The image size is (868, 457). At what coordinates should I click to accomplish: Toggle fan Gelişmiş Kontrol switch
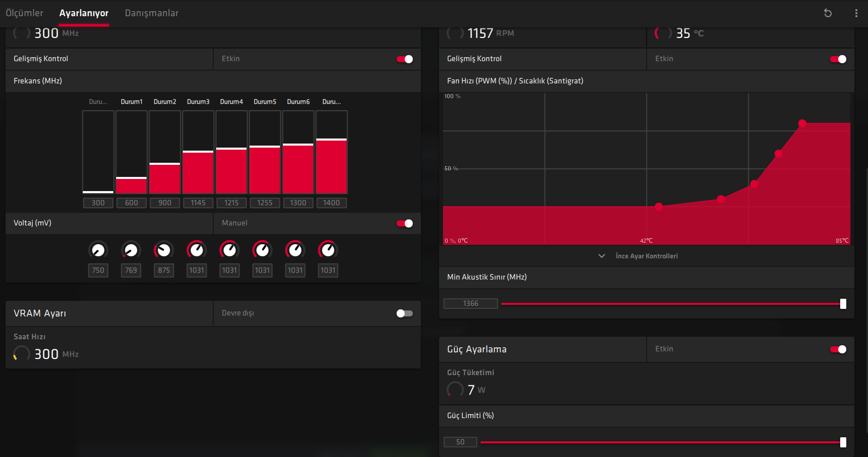click(x=838, y=59)
